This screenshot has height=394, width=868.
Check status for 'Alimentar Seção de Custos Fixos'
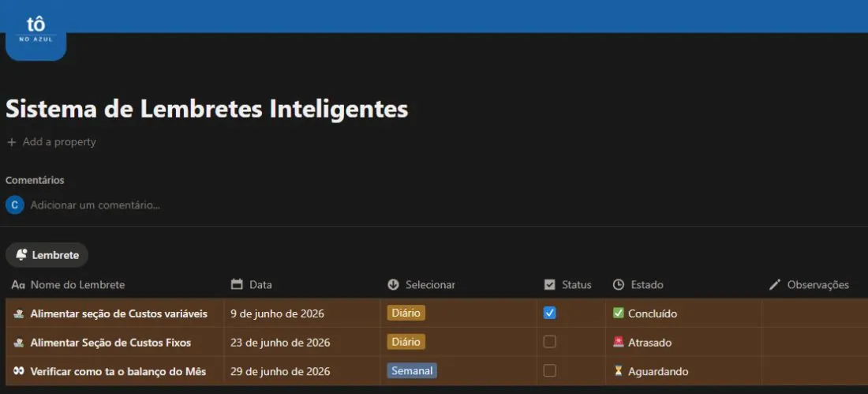coord(550,342)
